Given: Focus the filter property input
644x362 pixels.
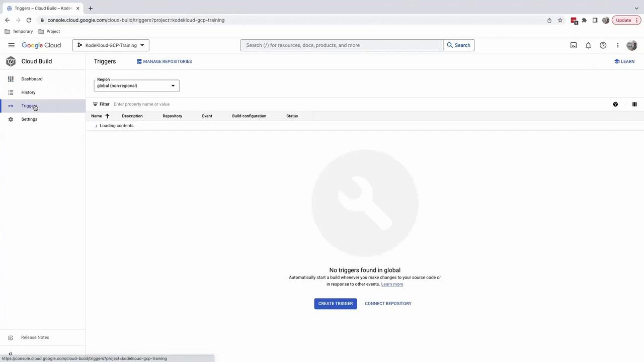Looking at the screenshot, I should click(x=360, y=104).
